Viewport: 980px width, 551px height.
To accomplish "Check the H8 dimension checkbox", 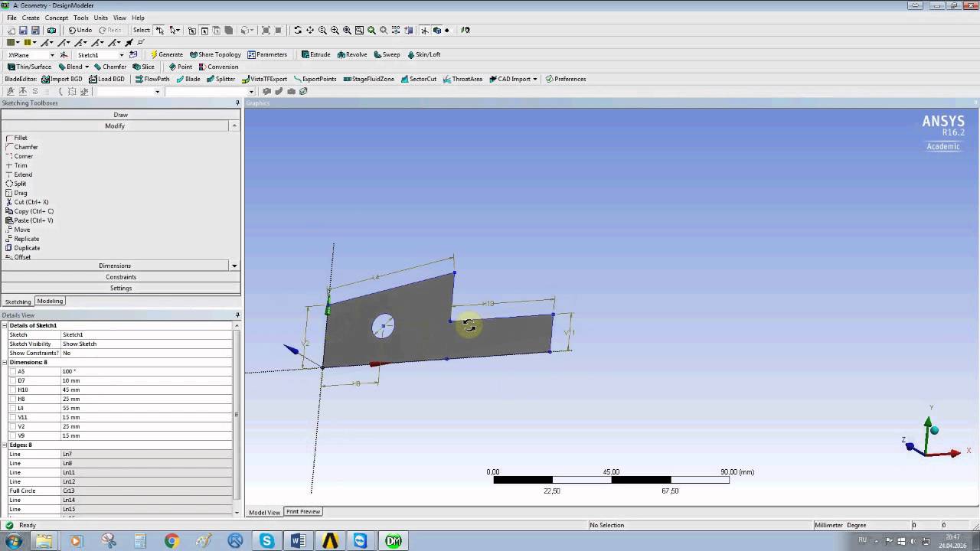I will [x=12, y=399].
